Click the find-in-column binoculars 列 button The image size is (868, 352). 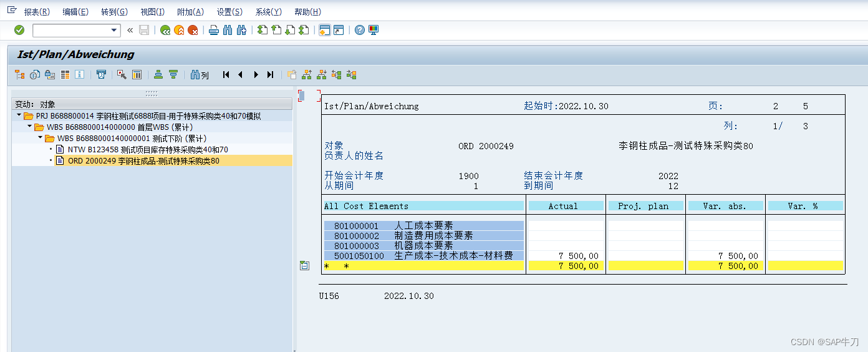200,75
